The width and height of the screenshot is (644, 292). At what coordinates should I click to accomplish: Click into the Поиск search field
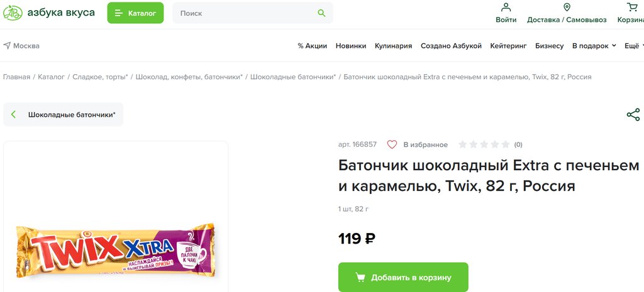point(245,13)
